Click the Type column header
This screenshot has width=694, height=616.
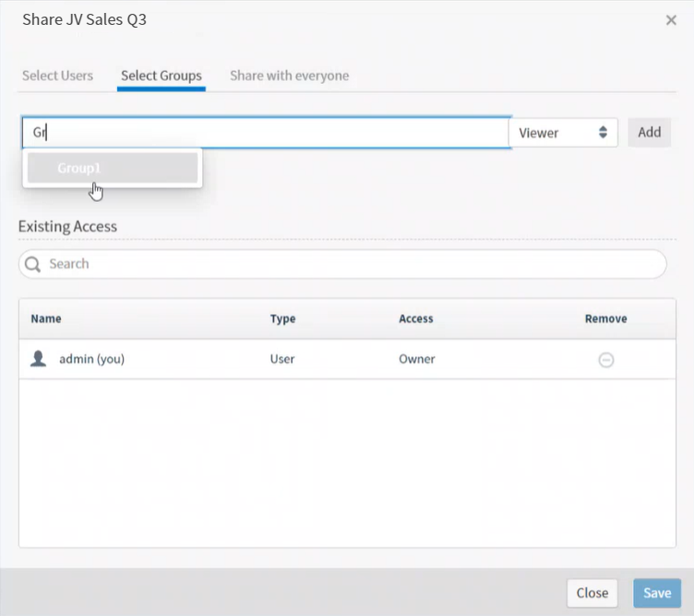[282, 318]
